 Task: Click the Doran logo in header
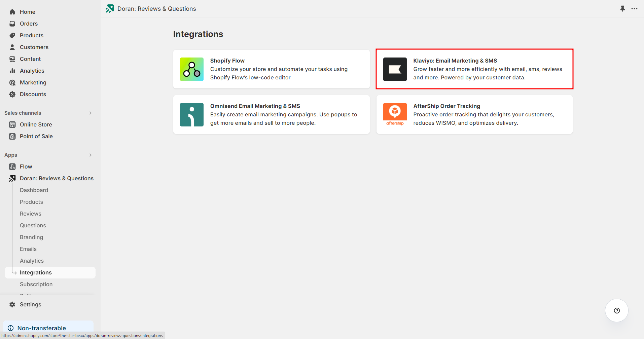coord(110,9)
